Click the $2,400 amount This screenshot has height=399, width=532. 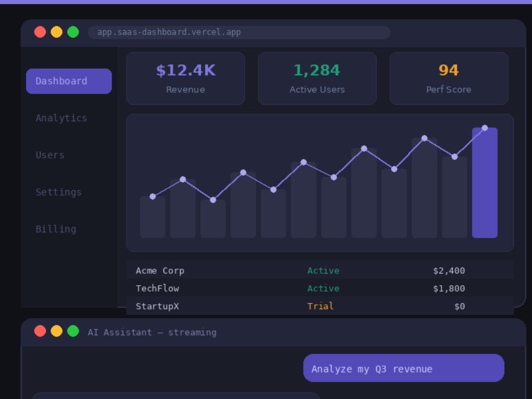point(448,270)
